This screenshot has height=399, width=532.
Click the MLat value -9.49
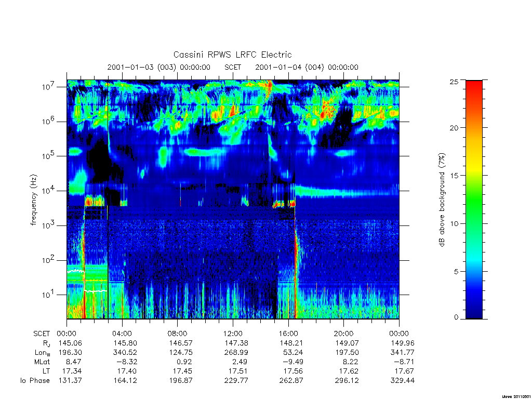click(293, 362)
